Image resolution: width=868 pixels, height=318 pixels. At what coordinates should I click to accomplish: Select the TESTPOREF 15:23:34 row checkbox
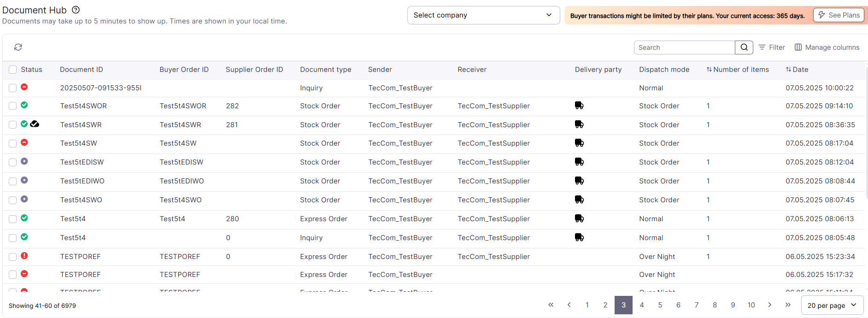coord(13,257)
